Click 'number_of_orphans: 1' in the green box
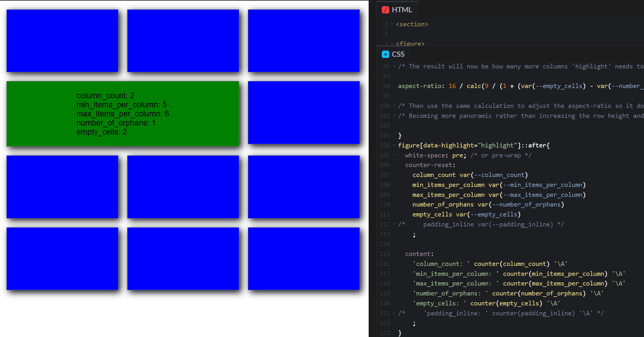The height and width of the screenshot is (337, 644). click(x=116, y=123)
